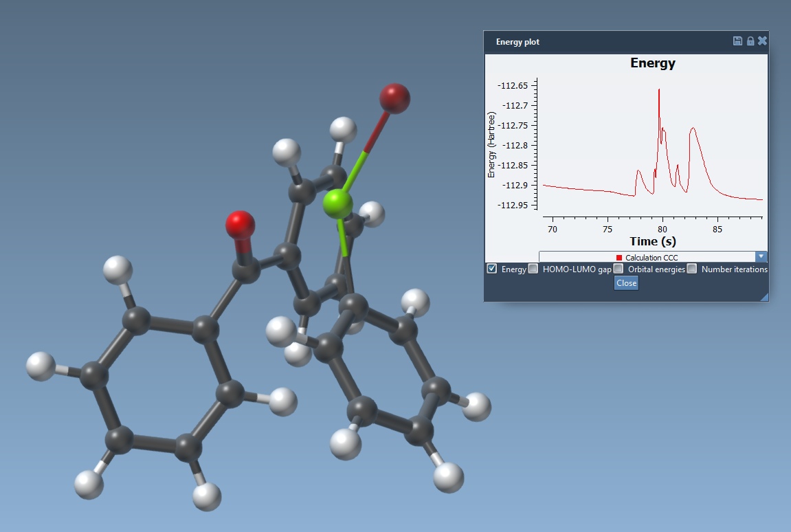Click the Time (s) axis label
This screenshot has height=532, width=791.
(x=652, y=241)
